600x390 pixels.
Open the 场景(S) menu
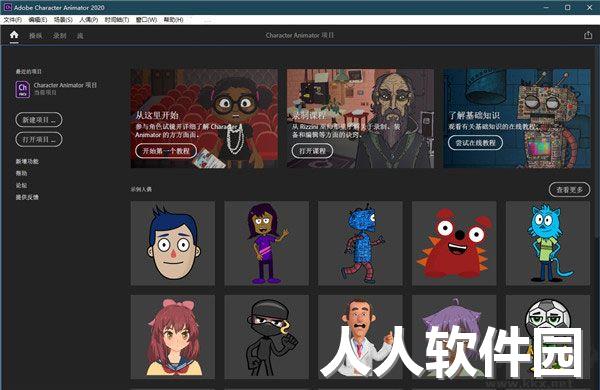(x=63, y=20)
